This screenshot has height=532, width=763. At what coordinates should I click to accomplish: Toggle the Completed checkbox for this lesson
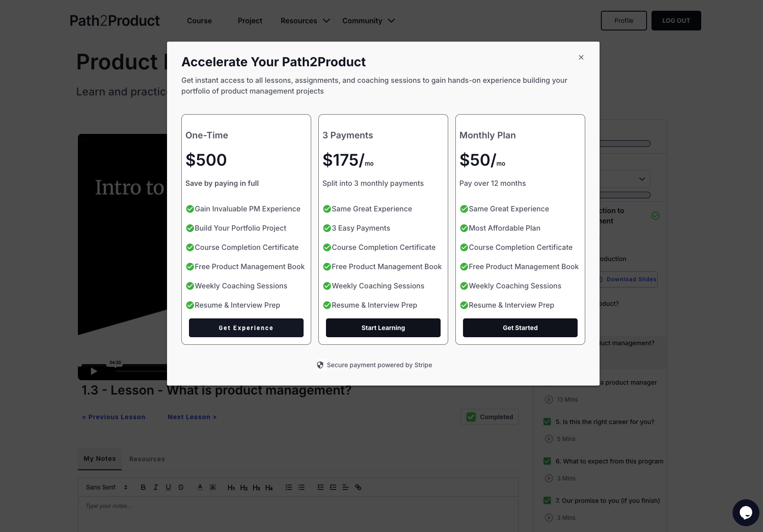coord(471,417)
